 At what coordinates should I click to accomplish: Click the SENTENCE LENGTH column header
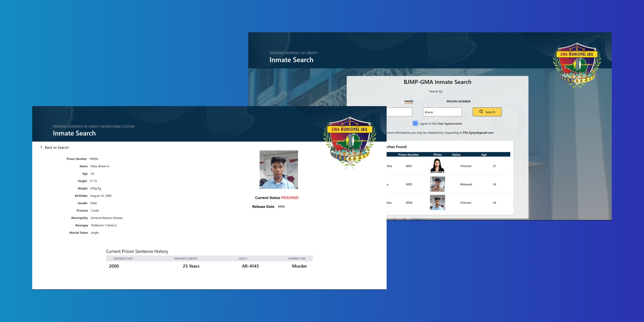coord(185,258)
